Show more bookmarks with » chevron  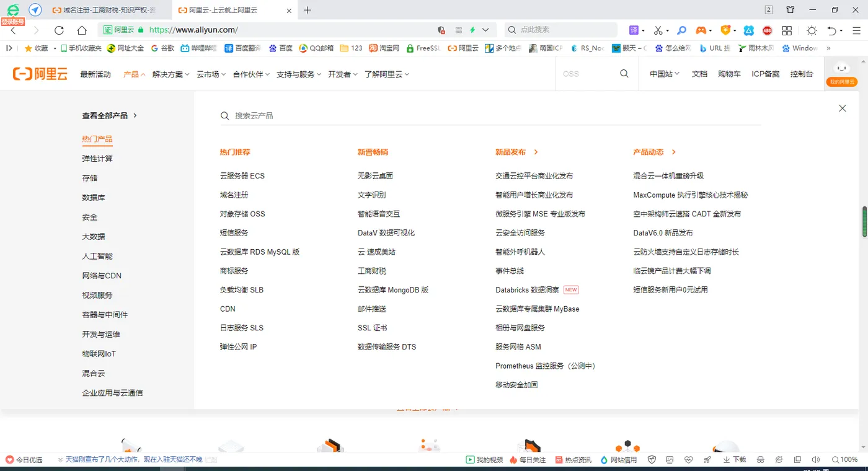point(828,48)
